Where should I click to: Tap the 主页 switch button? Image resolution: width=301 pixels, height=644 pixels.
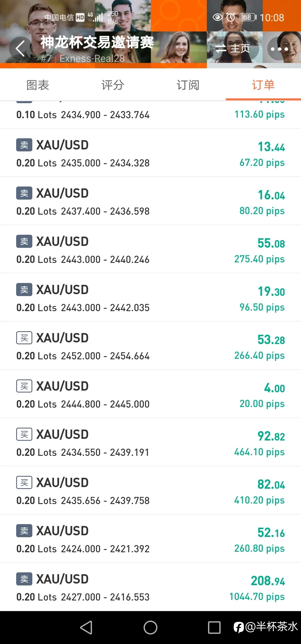coord(233,49)
